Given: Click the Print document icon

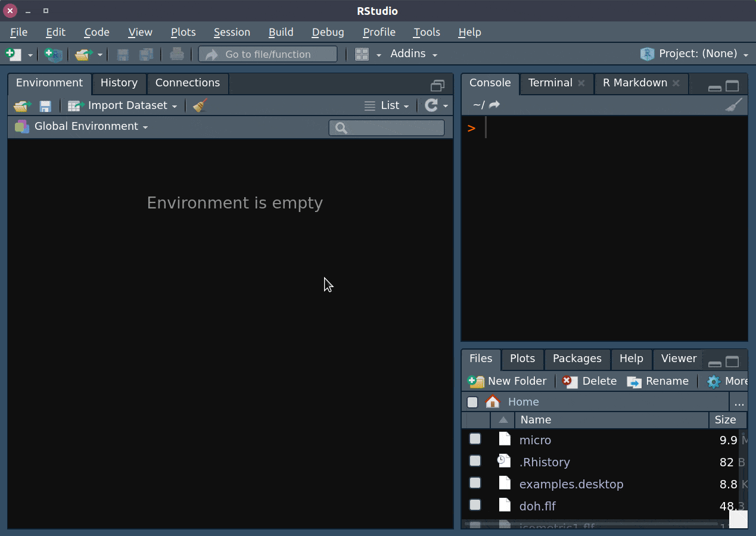Looking at the screenshot, I should 177,54.
